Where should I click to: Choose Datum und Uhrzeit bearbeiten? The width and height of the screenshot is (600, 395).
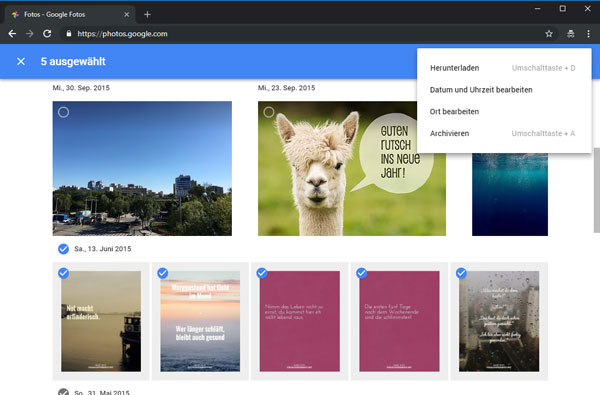[x=504, y=90]
